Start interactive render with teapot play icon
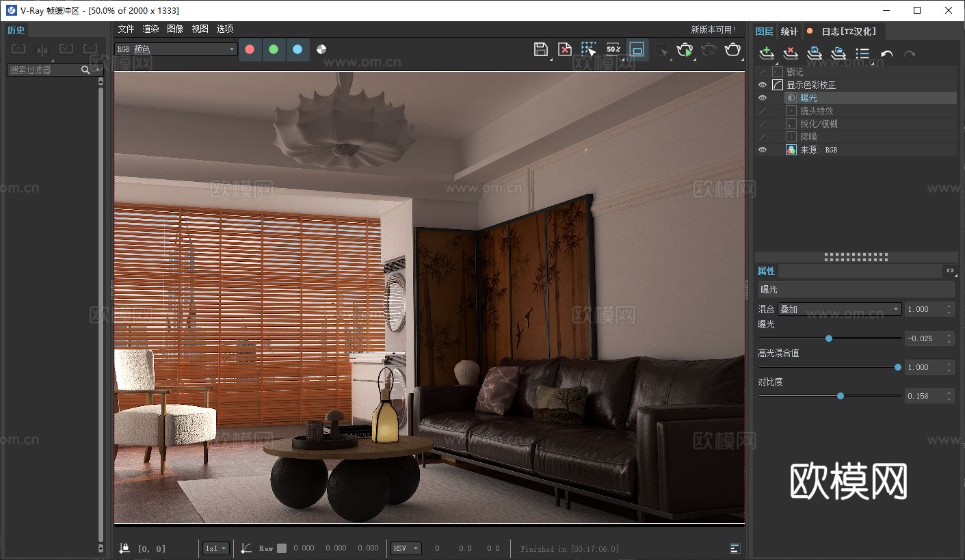This screenshot has height=560, width=965. [685, 49]
